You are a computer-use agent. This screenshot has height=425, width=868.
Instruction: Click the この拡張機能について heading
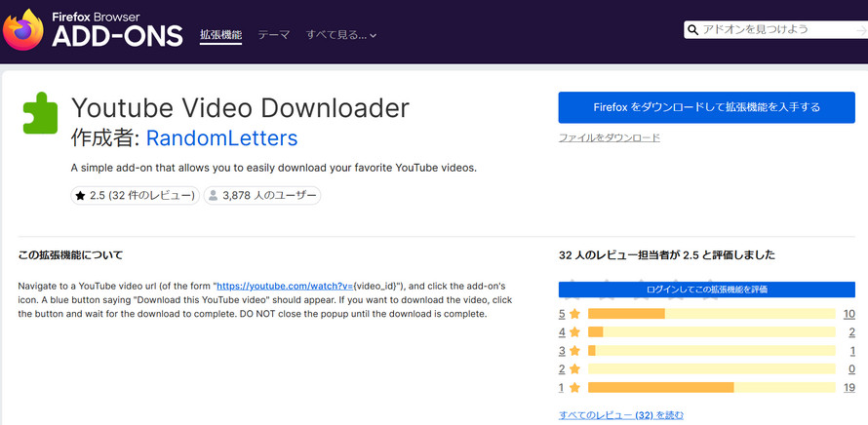70,255
